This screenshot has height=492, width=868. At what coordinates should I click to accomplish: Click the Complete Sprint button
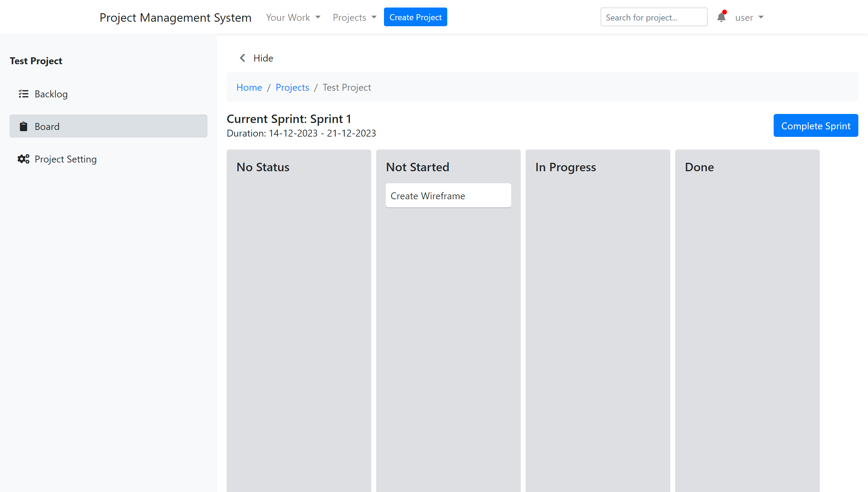(816, 125)
